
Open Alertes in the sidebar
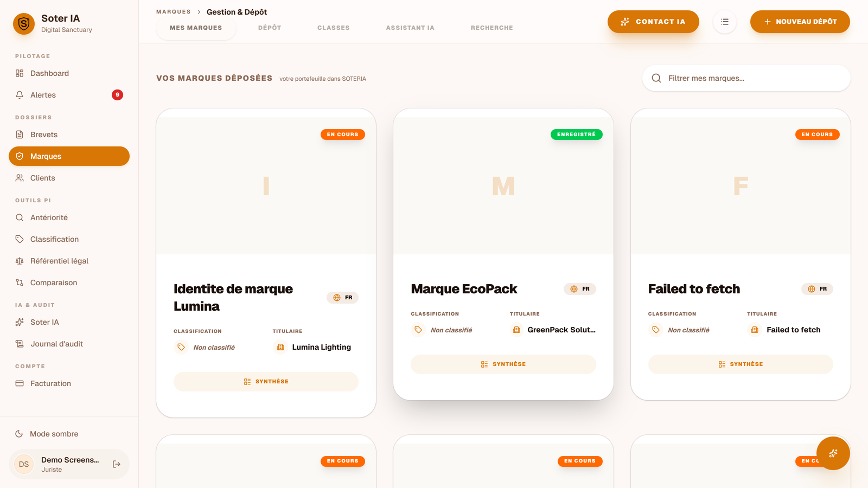(69, 95)
